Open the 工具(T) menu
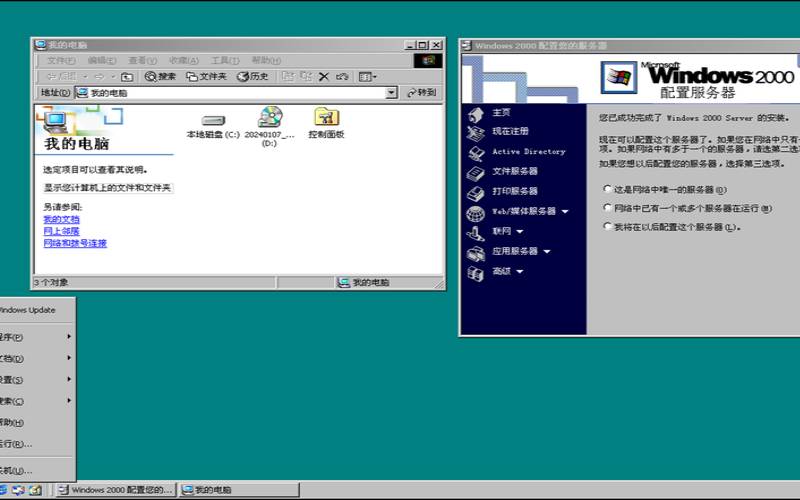800x500 pixels. tap(225, 60)
